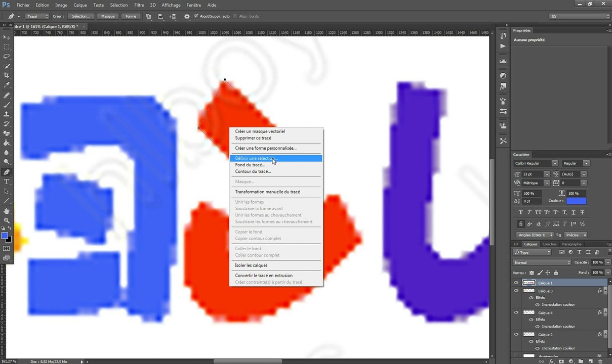The image size is (612, 364).
Task: Select the Quick Selection tool
Action: tap(7, 66)
